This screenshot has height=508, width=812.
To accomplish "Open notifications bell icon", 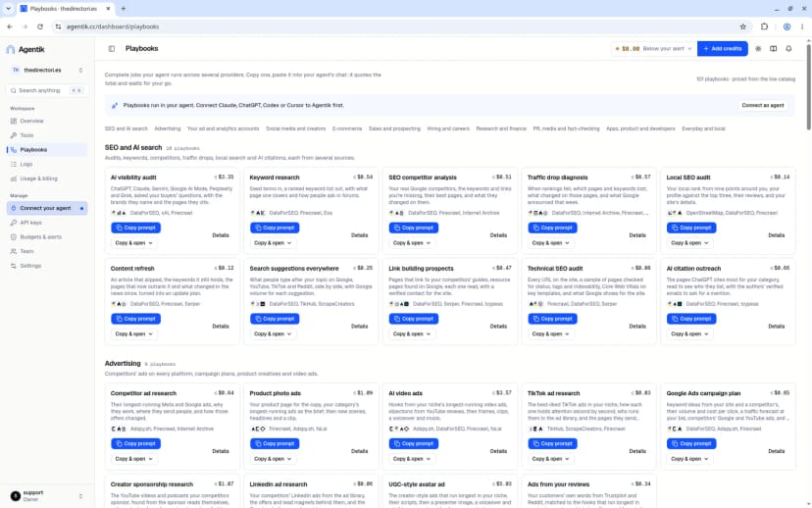I will [x=788, y=49].
